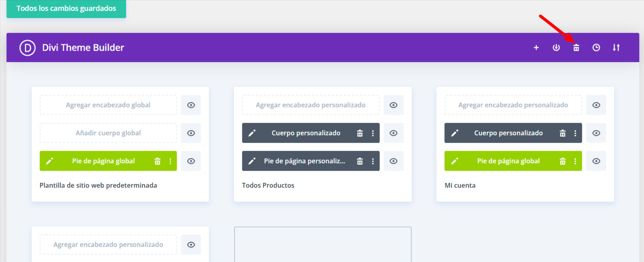Toggle header visibility in Plantilla predeterminada
Viewport: 644px width, 262px height.
191,105
